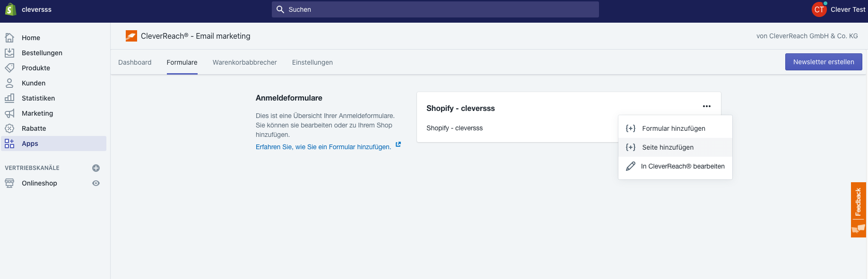Click the Kunden person icon
This screenshot has height=279, width=868.
(9, 83)
